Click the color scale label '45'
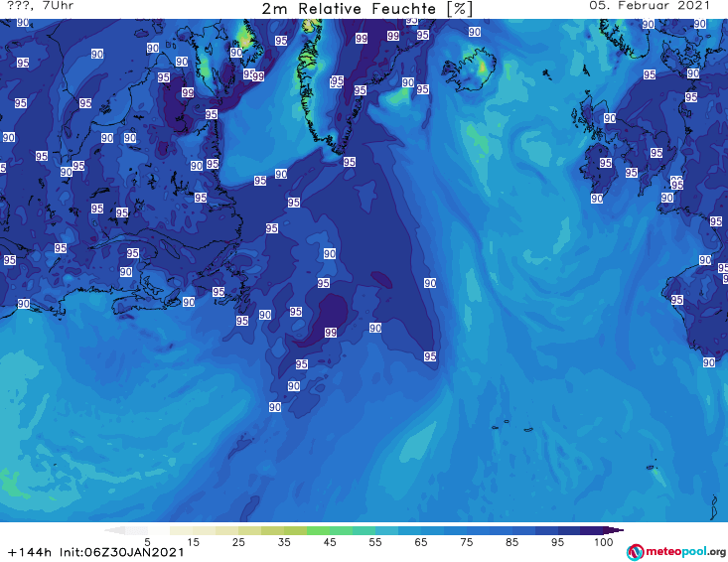Viewport: 728px width, 562px height. click(x=330, y=542)
